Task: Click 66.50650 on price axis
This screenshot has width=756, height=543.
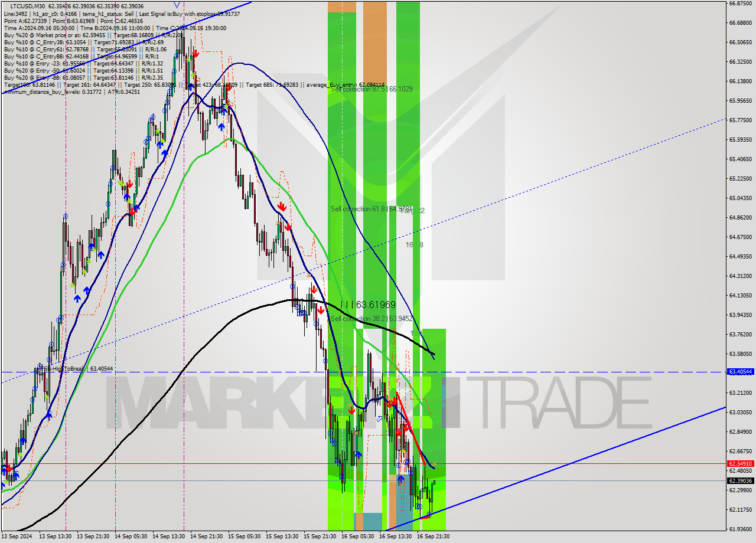Action: pos(740,42)
